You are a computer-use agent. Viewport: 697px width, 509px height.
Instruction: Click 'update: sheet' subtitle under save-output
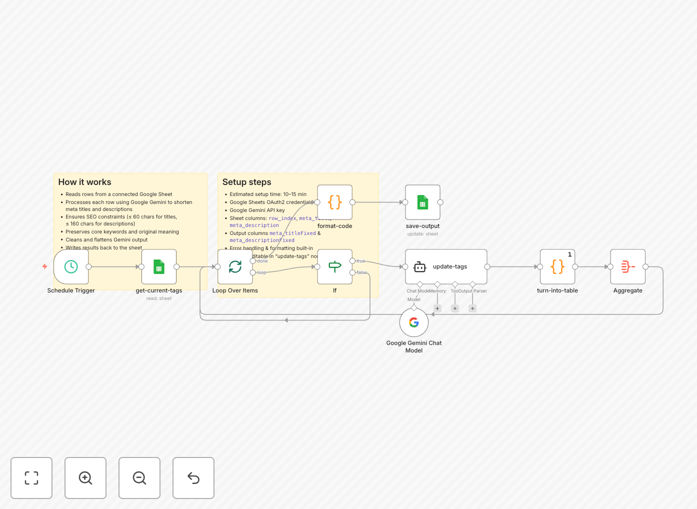[423, 234]
